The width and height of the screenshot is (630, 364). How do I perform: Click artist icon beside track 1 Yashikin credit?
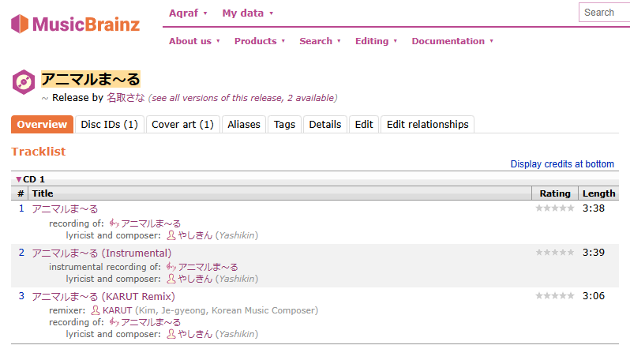click(171, 235)
